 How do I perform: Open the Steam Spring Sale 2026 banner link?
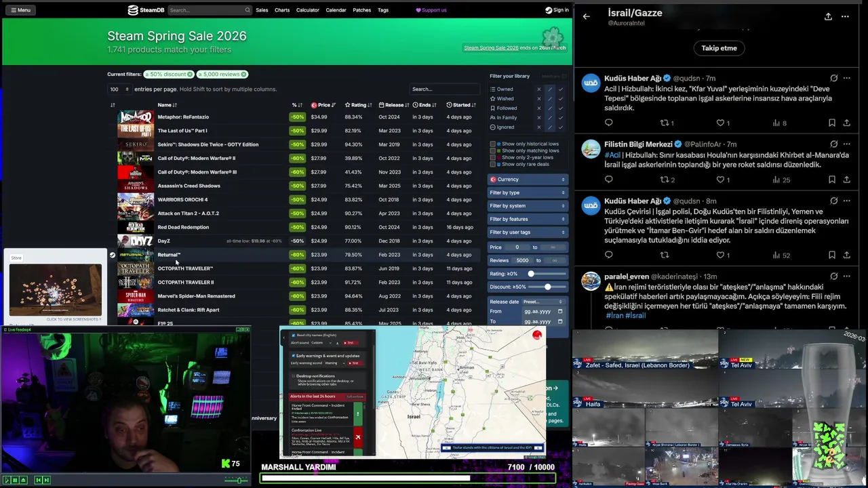click(491, 48)
